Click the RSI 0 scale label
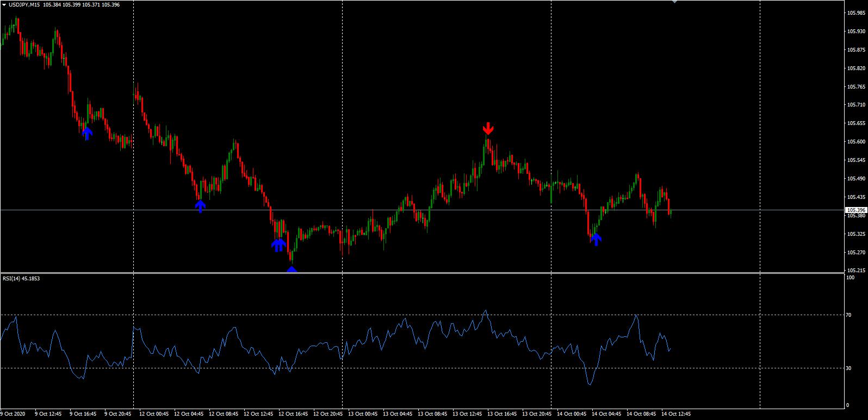The width and height of the screenshot is (868, 420). 847,405
